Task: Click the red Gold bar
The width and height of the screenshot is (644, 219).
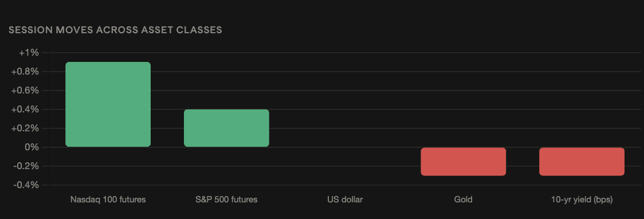Action: tap(464, 162)
